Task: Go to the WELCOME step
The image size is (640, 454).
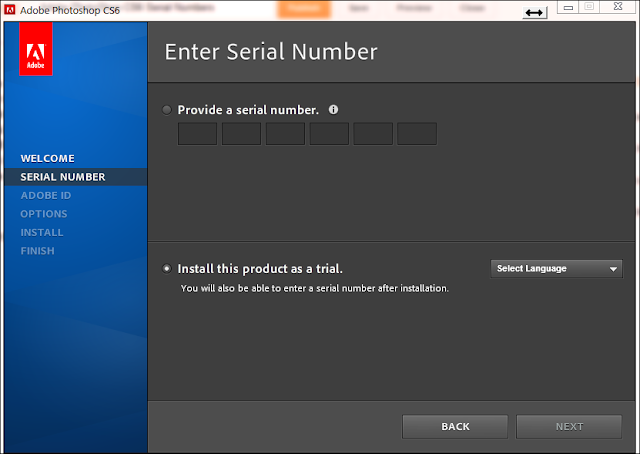Action: click(x=48, y=158)
